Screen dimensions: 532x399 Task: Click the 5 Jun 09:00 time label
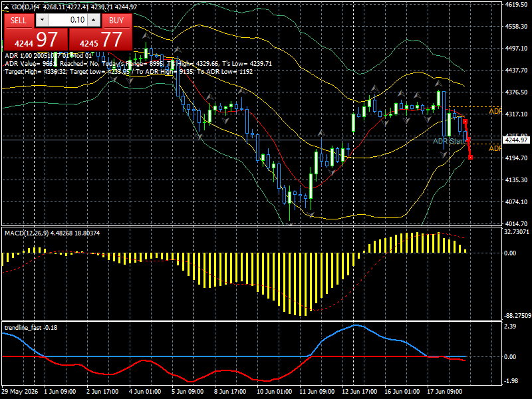(x=188, y=391)
